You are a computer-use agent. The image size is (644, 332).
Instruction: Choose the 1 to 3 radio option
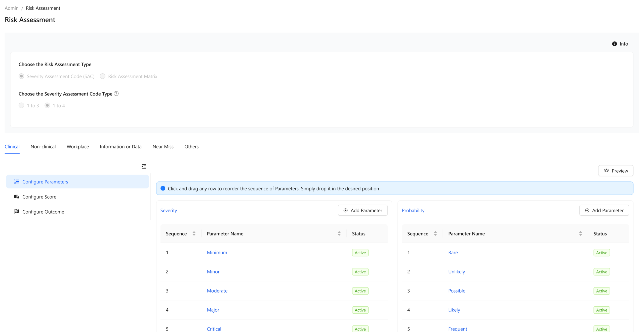pos(21,106)
